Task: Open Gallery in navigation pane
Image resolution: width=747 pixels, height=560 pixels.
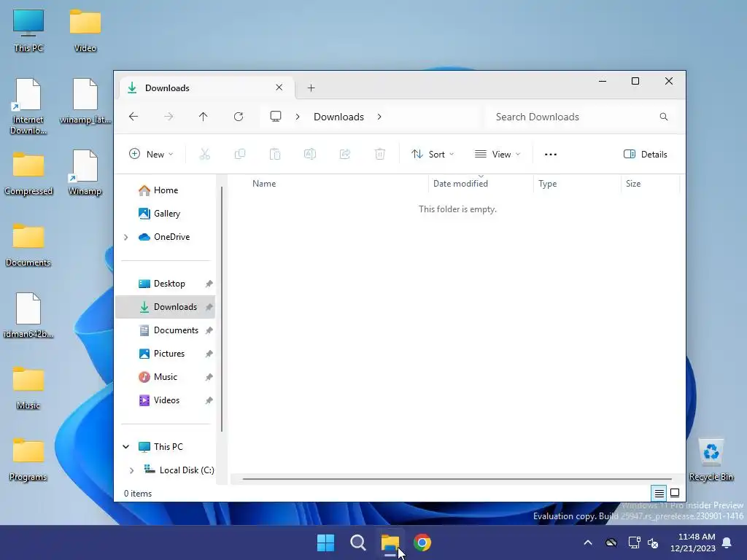Action: pos(165,214)
